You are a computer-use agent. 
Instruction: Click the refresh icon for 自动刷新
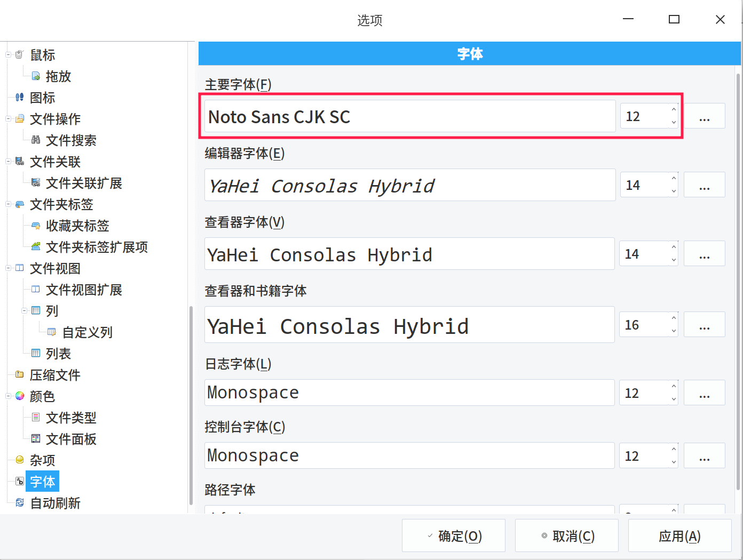click(x=20, y=503)
